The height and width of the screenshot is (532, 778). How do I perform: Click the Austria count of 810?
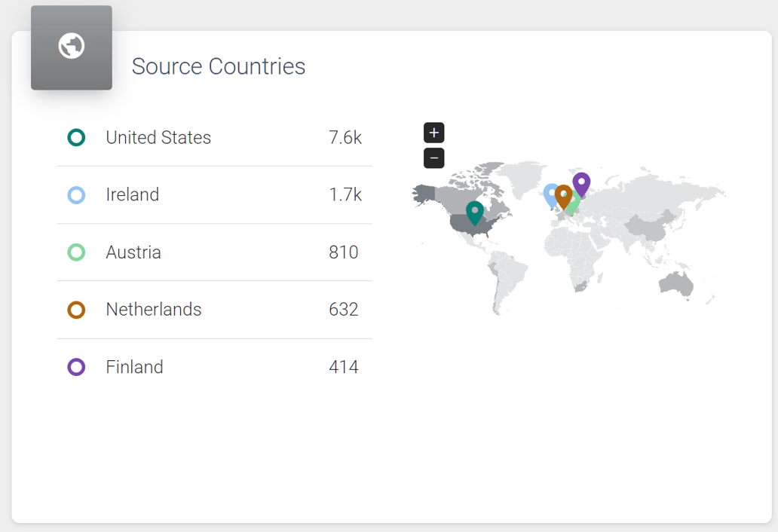point(344,252)
